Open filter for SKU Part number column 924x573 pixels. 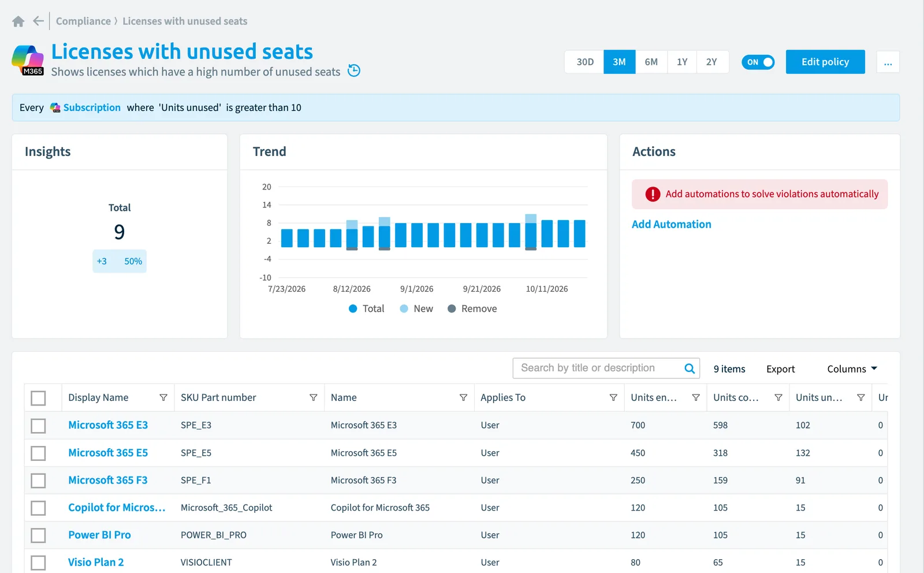click(314, 397)
